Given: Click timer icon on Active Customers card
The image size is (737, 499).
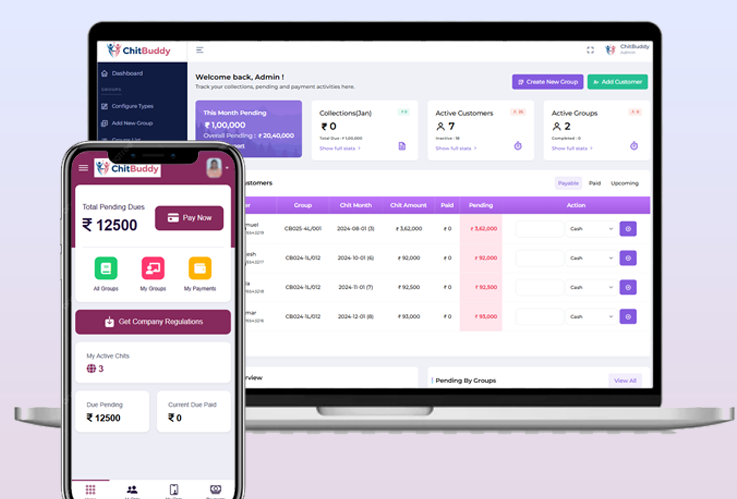Looking at the screenshot, I should [x=517, y=146].
